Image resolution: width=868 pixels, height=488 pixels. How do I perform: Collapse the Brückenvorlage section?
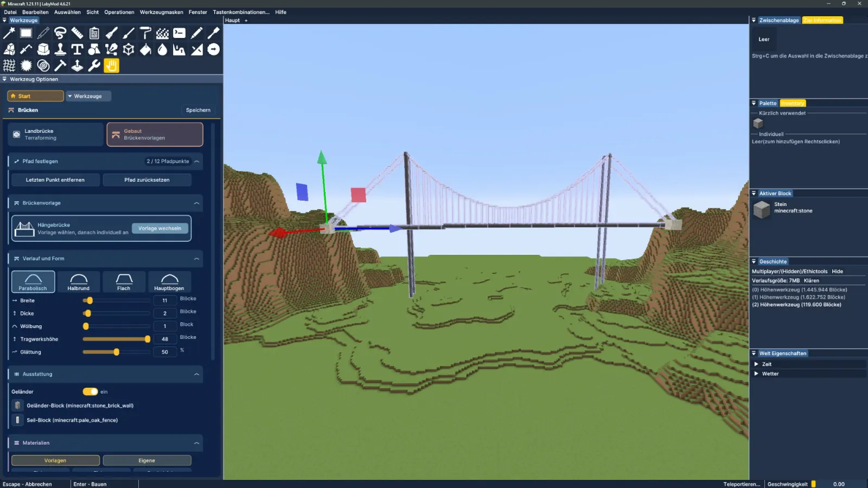tap(196, 203)
